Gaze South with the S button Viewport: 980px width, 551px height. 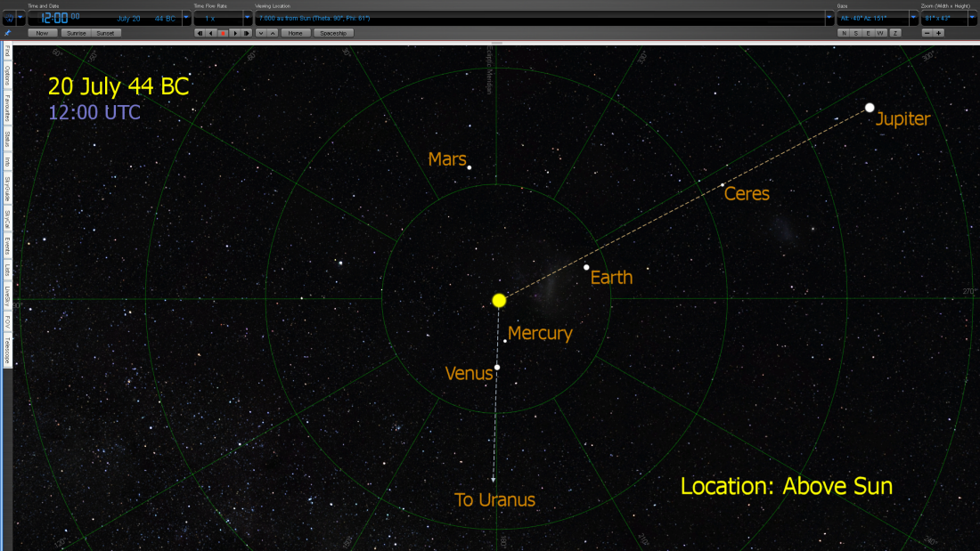pyautogui.click(x=855, y=33)
